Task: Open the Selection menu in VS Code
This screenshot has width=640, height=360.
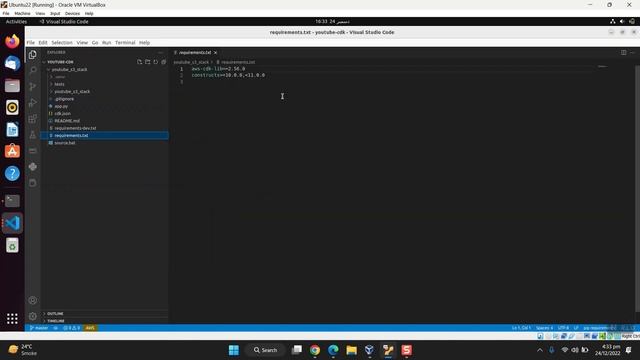Action: coord(62,42)
